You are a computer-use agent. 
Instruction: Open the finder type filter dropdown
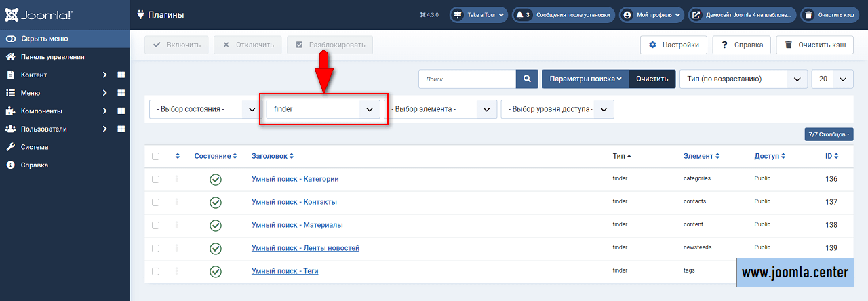click(323, 109)
